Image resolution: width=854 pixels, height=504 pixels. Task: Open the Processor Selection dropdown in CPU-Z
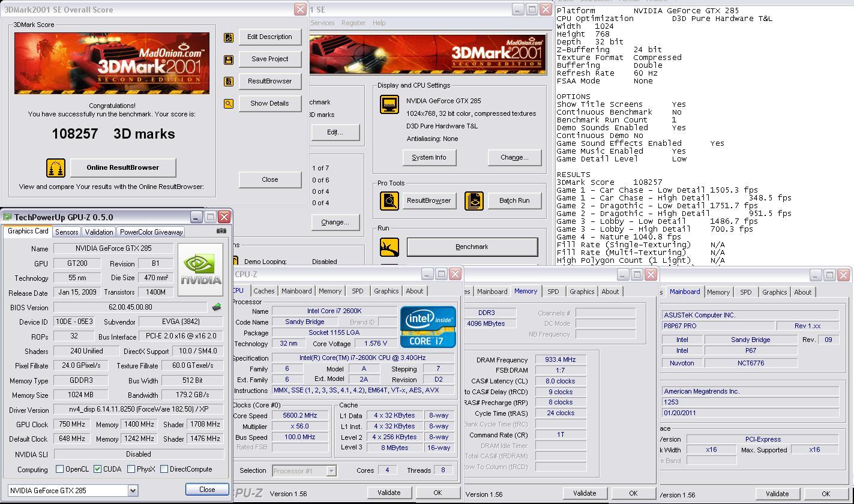(x=331, y=471)
